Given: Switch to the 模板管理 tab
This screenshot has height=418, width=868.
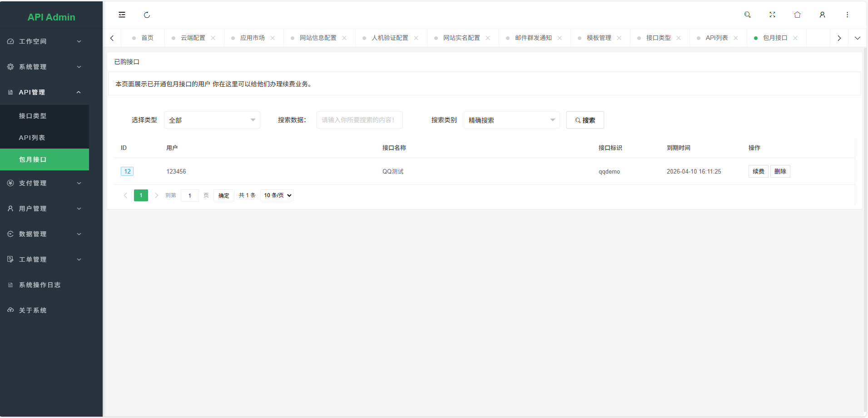Looking at the screenshot, I should (x=600, y=38).
